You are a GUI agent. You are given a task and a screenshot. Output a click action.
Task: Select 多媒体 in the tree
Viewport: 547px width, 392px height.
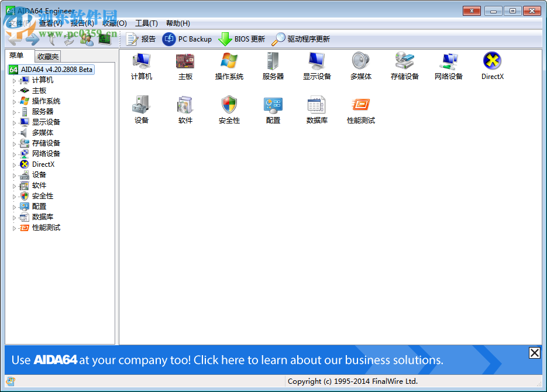click(x=43, y=133)
